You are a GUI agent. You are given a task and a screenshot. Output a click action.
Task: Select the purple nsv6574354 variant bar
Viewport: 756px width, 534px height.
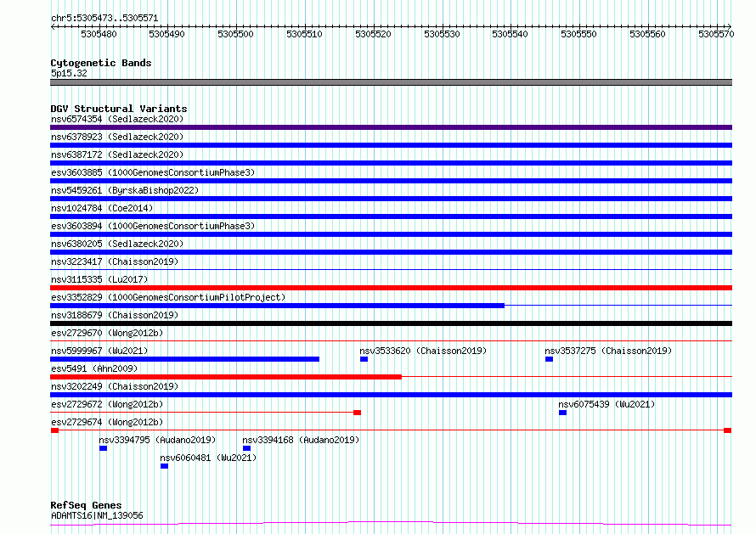click(x=391, y=127)
